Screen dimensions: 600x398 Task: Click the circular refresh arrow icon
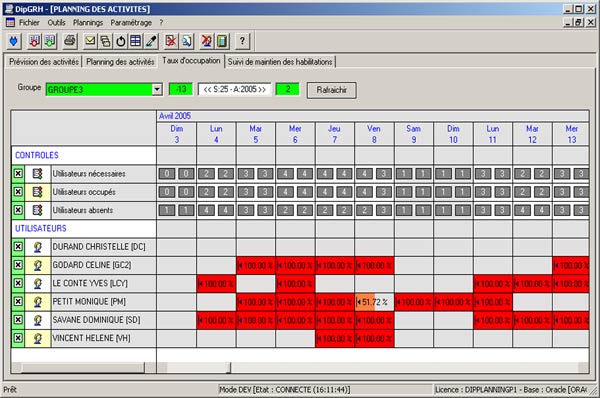[121, 41]
